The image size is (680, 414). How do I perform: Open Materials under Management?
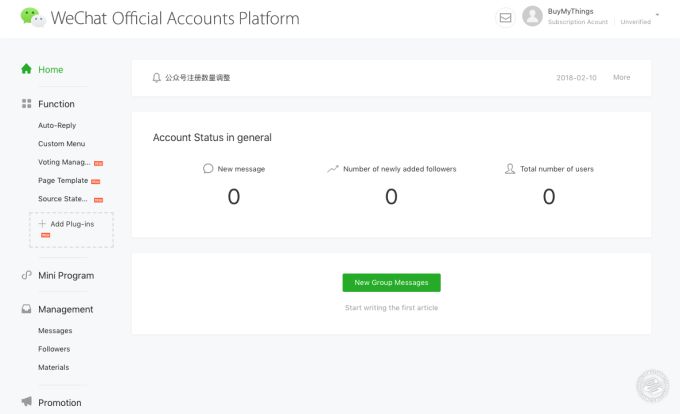54,367
